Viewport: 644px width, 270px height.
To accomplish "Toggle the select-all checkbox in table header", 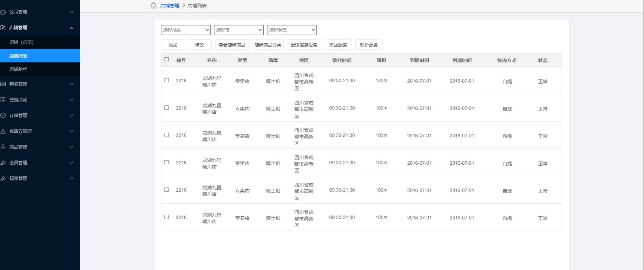I will point(167,59).
